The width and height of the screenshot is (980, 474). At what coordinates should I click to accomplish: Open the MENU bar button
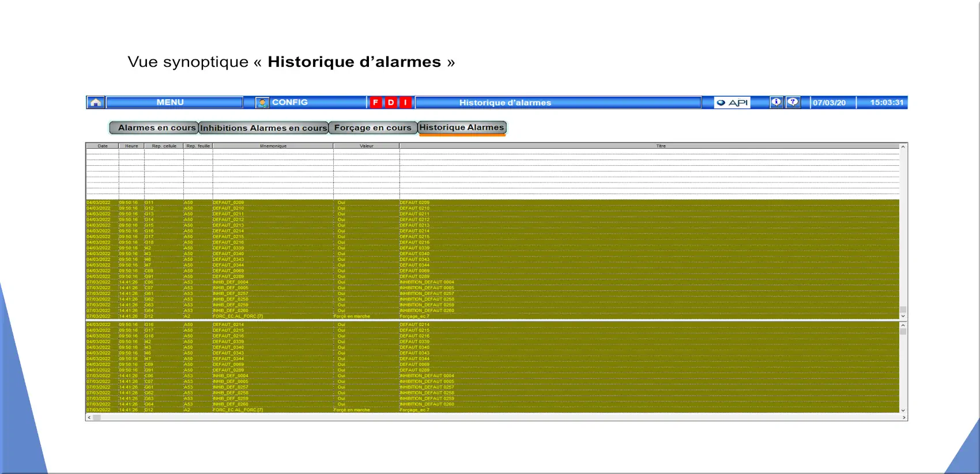[x=174, y=103]
